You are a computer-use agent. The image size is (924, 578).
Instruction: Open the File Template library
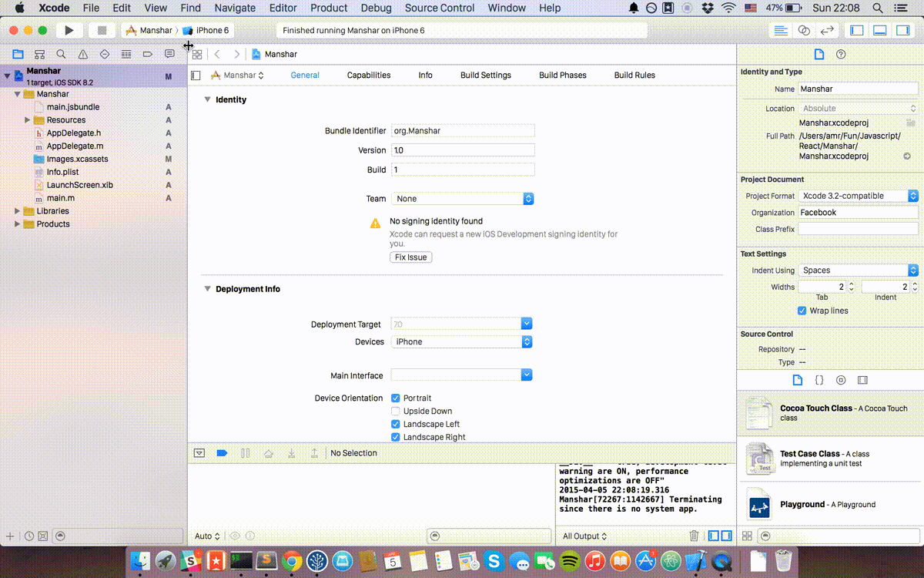click(x=798, y=380)
